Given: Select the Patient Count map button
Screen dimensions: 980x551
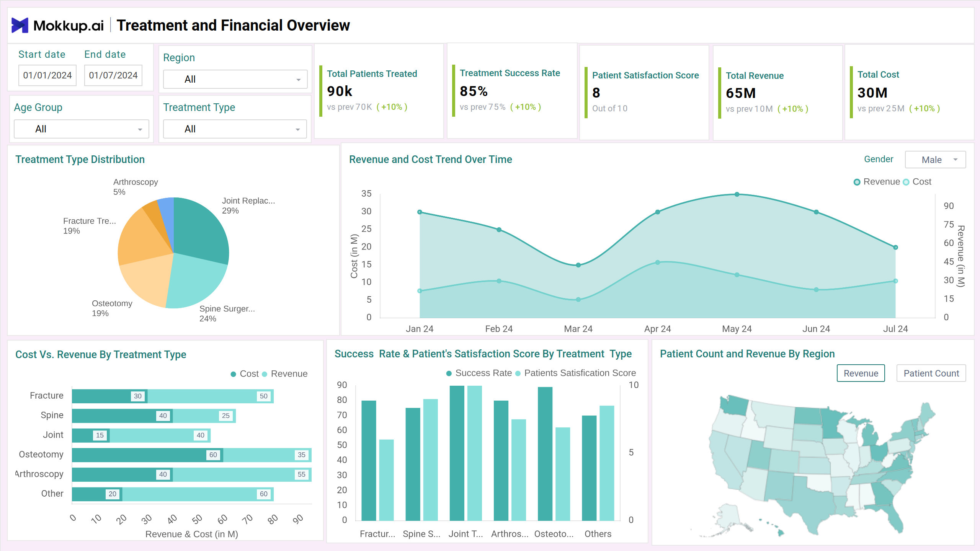Looking at the screenshot, I should (931, 373).
